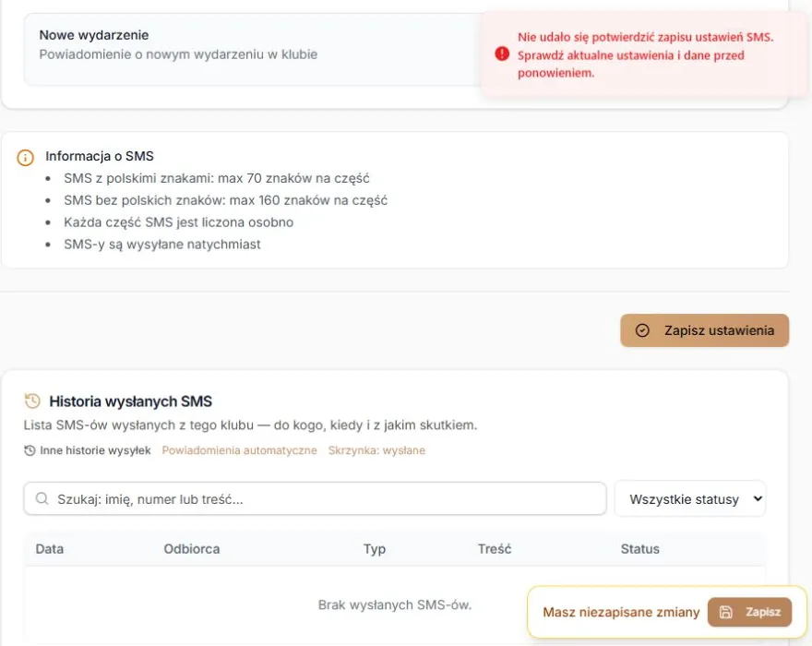Click the Historia wysłanych SMS heading
This screenshot has height=646, width=812.
tap(130, 401)
